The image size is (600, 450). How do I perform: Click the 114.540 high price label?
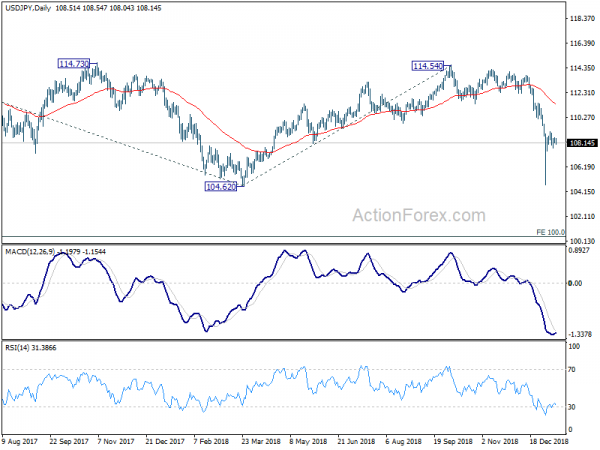[x=428, y=66]
